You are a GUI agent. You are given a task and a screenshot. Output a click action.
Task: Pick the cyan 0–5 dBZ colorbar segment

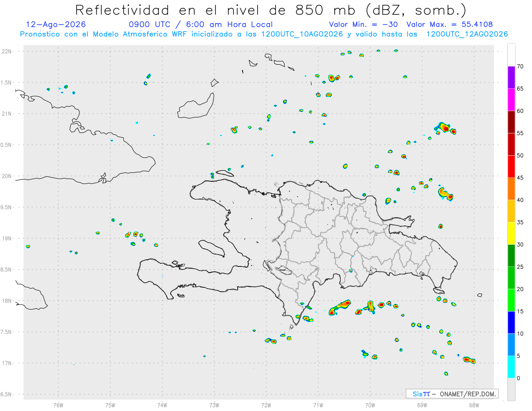[511, 367]
